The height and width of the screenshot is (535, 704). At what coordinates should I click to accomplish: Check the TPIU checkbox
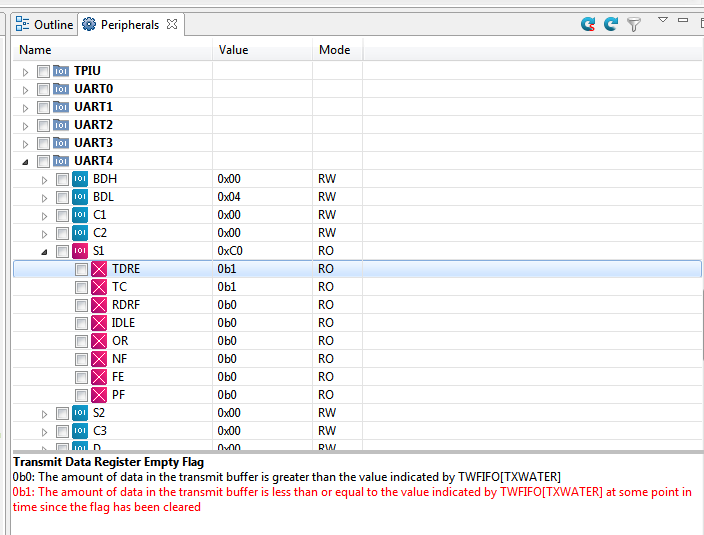click(43, 71)
